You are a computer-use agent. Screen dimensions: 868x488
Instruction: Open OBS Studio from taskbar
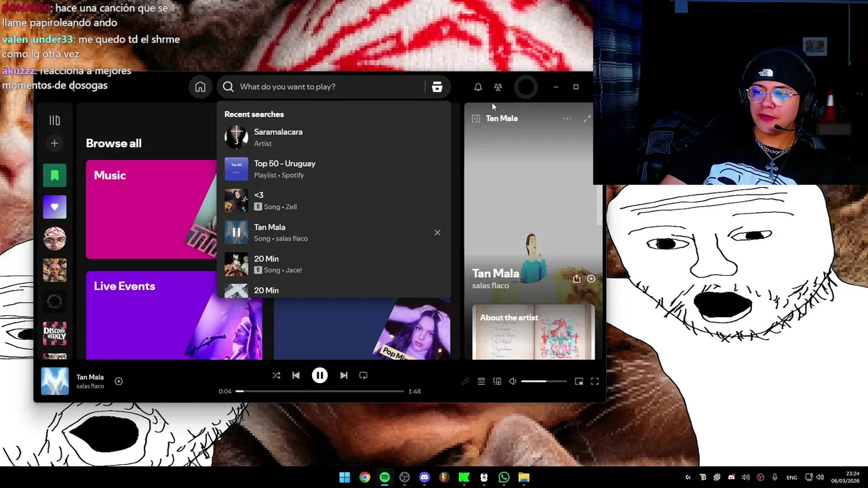click(x=405, y=477)
